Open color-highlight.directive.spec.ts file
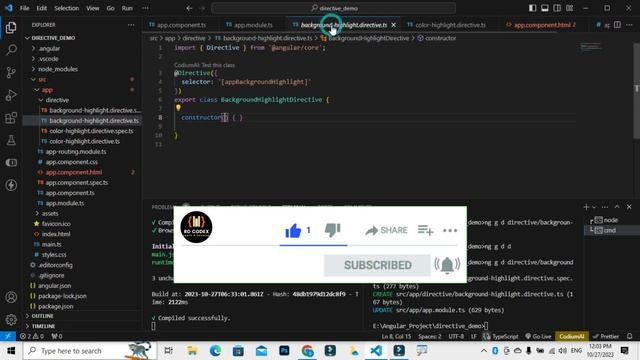This screenshot has width=640, height=360. [x=91, y=131]
